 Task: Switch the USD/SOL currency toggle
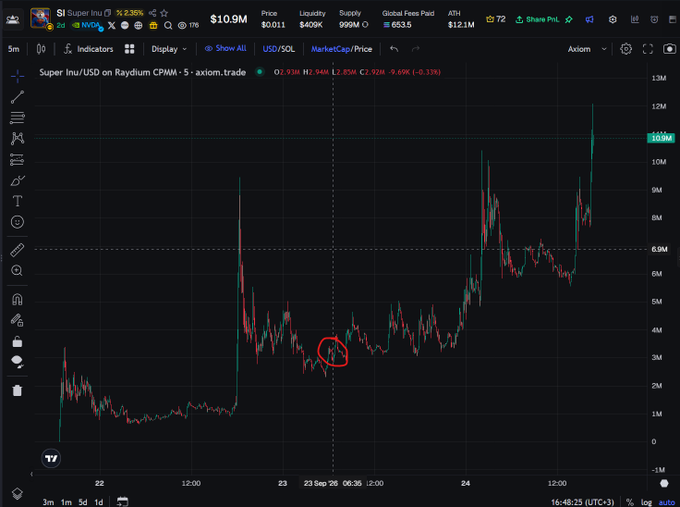click(x=278, y=49)
